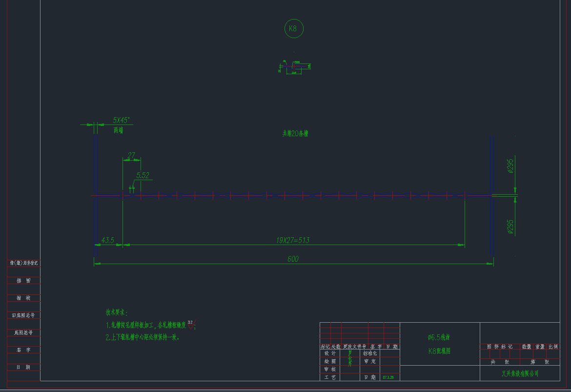Select the 19X27=513 dimension text

pyautogui.click(x=293, y=240)
